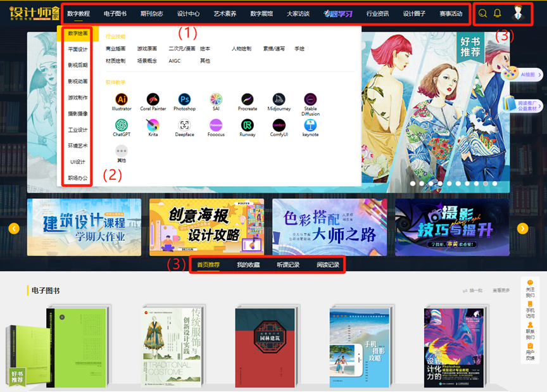The height and width of the screenshot is (392, 547).
Task: Open the ChatGPT tutorials icon
Action: (122, 125)
